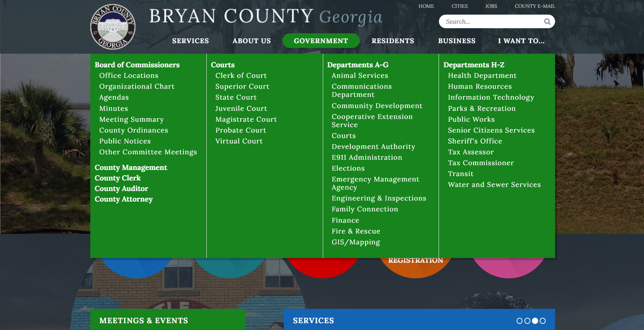644x330 pixels.
Task: Open GIS/Mapping page
Action: click(356, 242)
